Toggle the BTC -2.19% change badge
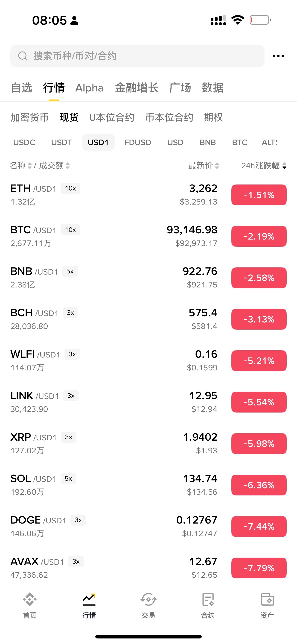The width and height of the screenshot is (297, 644). point(259,237)
